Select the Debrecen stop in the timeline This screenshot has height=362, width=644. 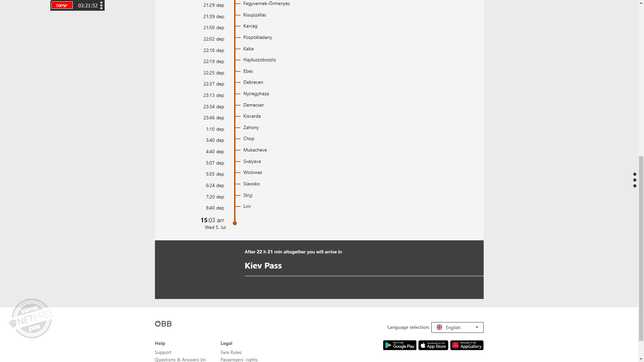pyautogui.click(x=253, y=82)
